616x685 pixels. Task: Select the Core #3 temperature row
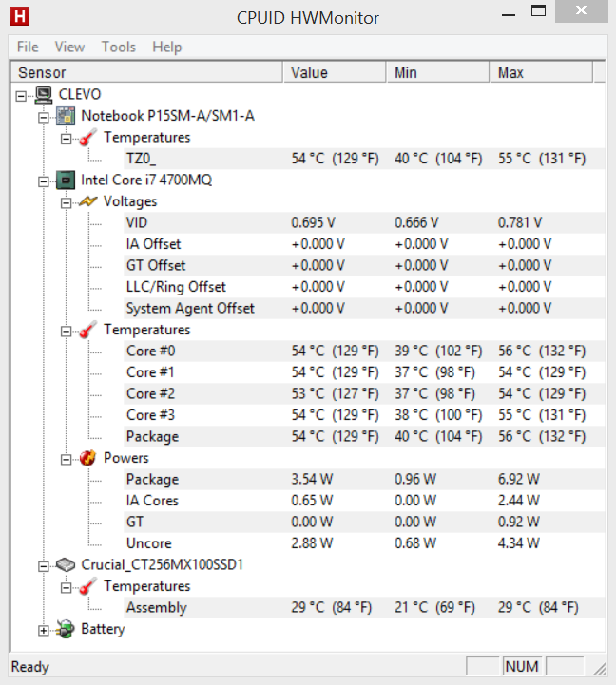(x=365, y=415)
